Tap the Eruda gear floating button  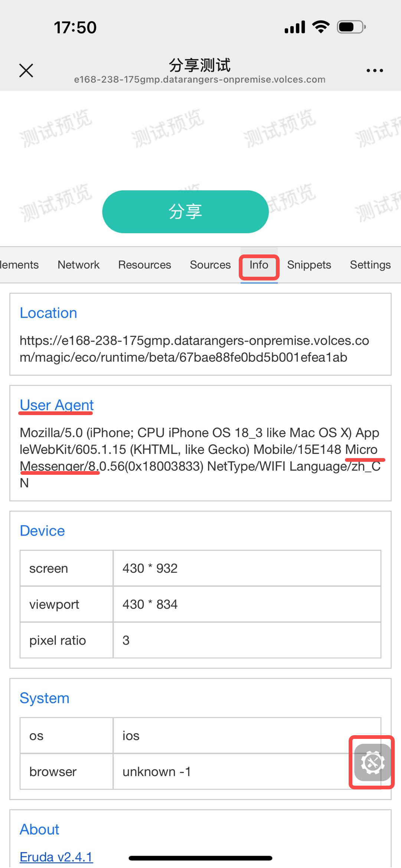coord(372,762)
